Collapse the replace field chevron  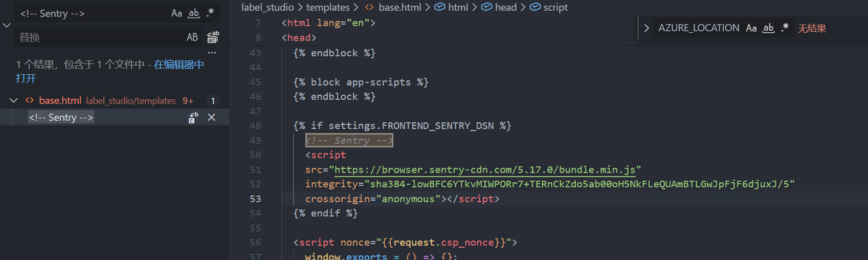[7, 25]
